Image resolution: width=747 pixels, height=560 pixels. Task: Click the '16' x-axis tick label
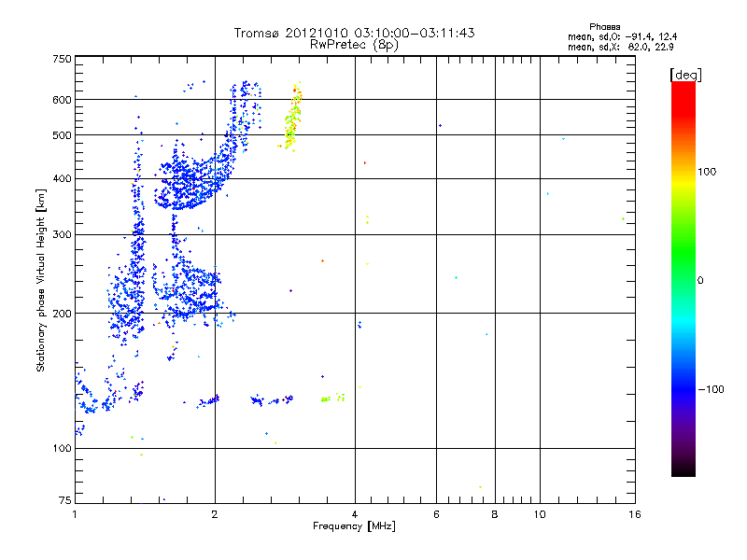[x=635, y=514]
